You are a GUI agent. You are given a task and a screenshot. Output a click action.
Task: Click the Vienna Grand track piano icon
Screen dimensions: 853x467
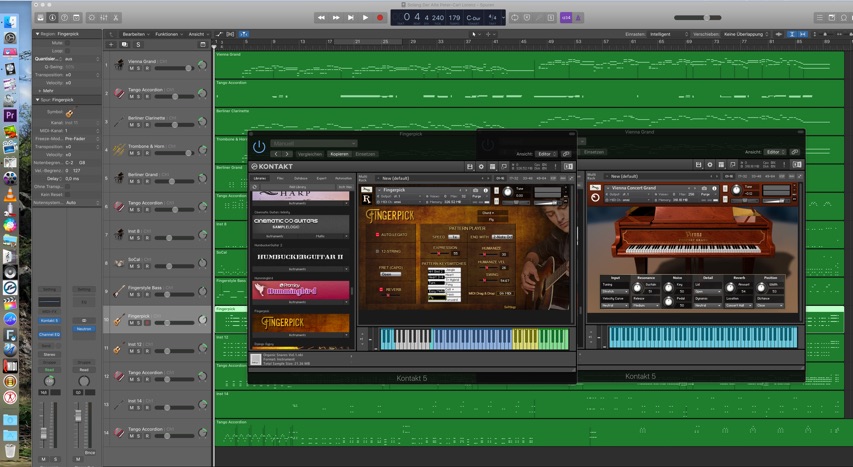point(119,65)
